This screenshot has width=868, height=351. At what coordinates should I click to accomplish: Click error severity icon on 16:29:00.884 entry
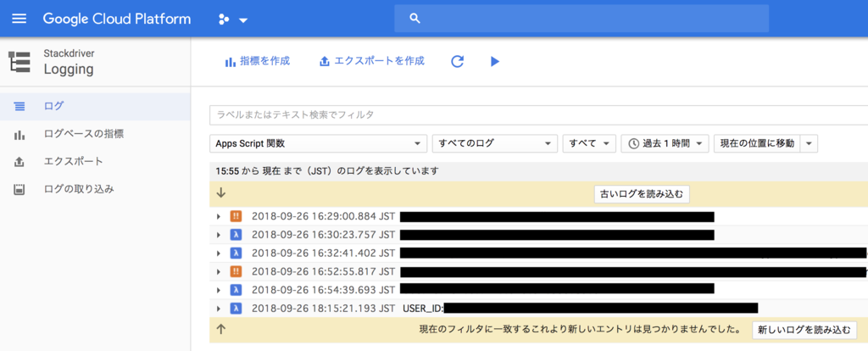236,216
